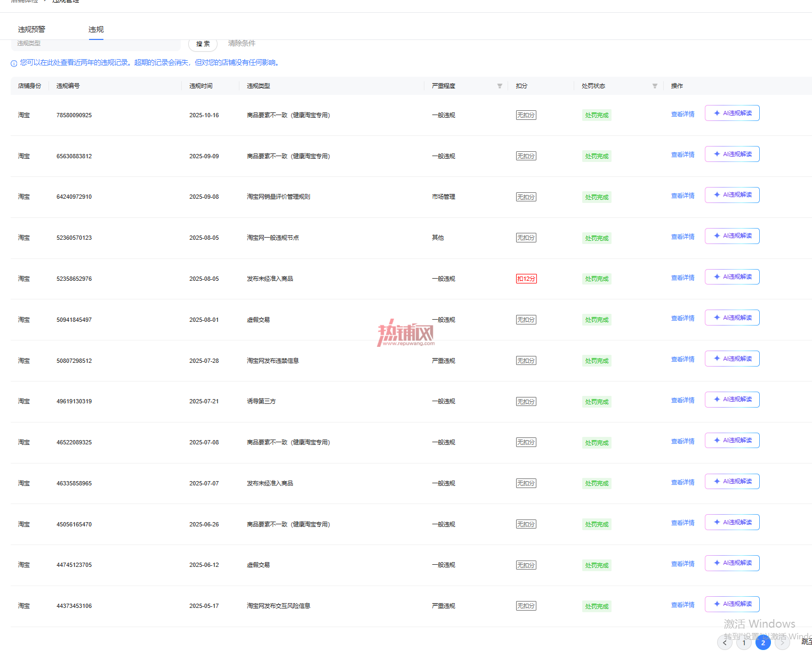Click the 扣12分 deduction badge
Screen dimensions: 812x666
pyautogui.click(x=526, y=279)
